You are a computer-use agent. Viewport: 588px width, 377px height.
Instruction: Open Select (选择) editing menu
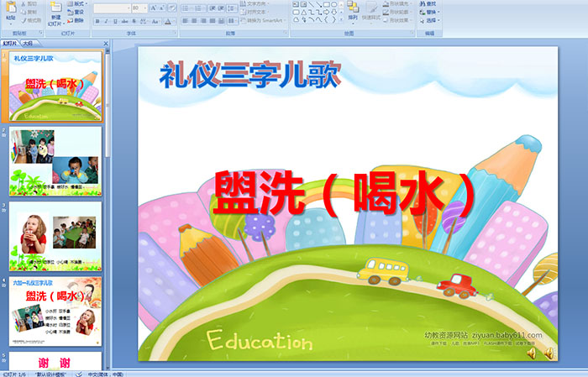pyautogui.click(x=429, y=20)
